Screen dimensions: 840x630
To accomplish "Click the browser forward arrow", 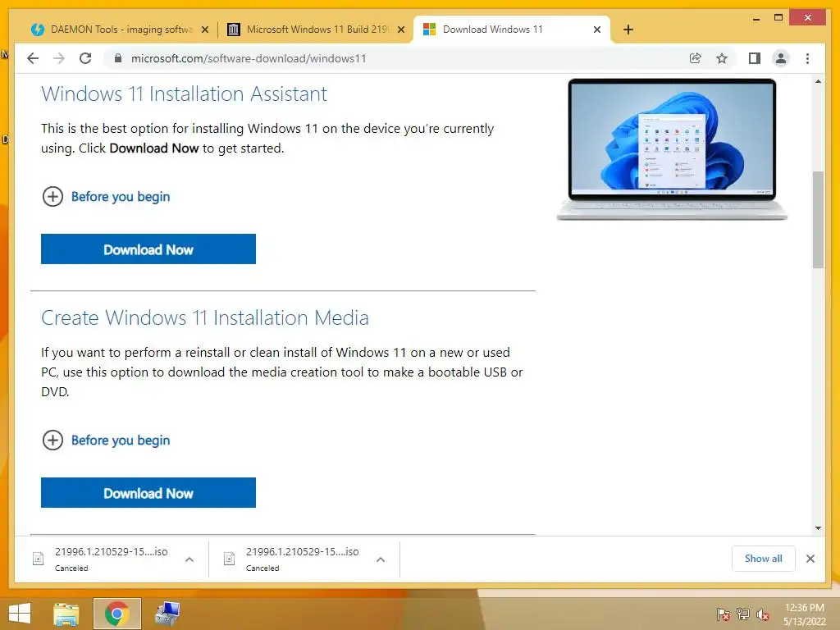I will coord(59,58).
